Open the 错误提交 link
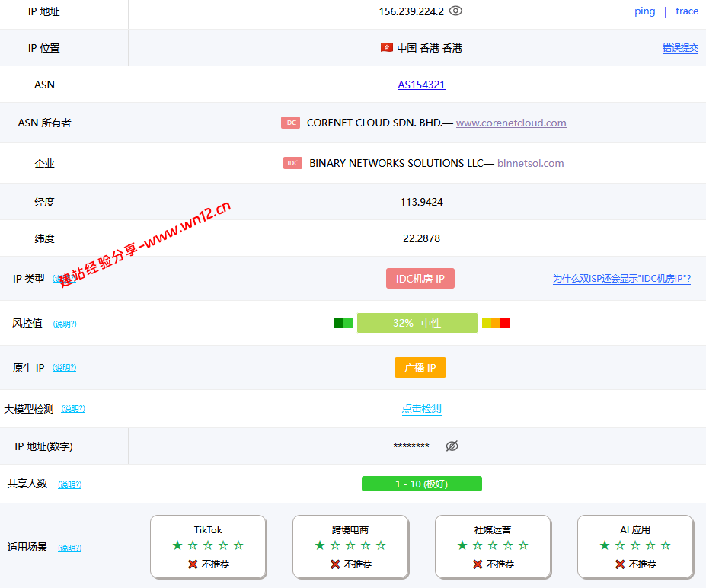The height and width of the screenshot is (588, 706). 680,48
